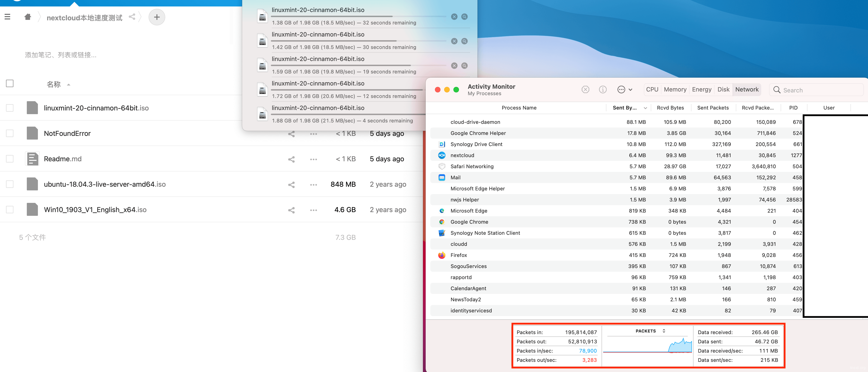This screenshot has height=372, width=868.
Task: Click the 1.72 GB download progress bar
Action: click(347, 90)
